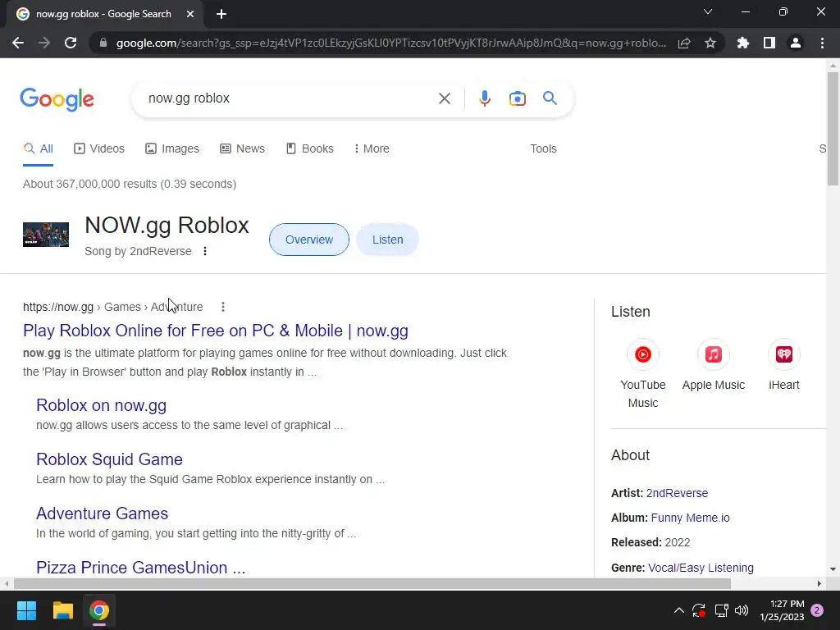Listen on YouTube Music
Image resolution: width=840 pixels, height=630 pixels.
(643, 374)
